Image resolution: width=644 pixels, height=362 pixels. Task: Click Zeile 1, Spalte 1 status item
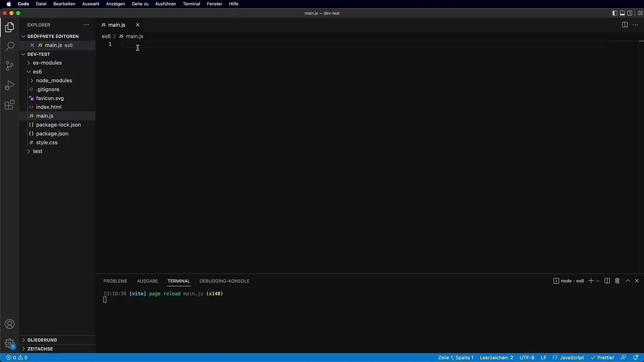tap(455, 358)
